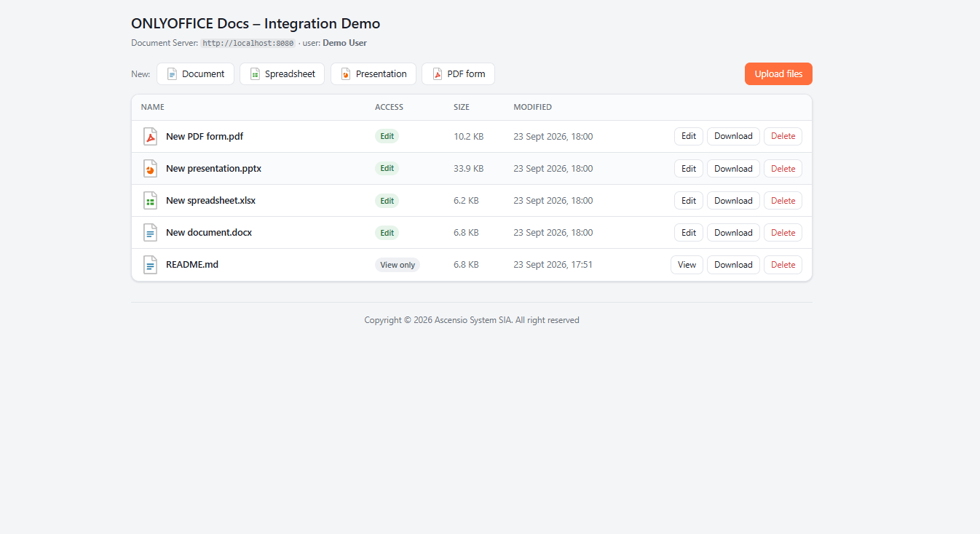This screenshot has width=980, height=534.
Task: View the README.md file
Action: click(687, 264)
